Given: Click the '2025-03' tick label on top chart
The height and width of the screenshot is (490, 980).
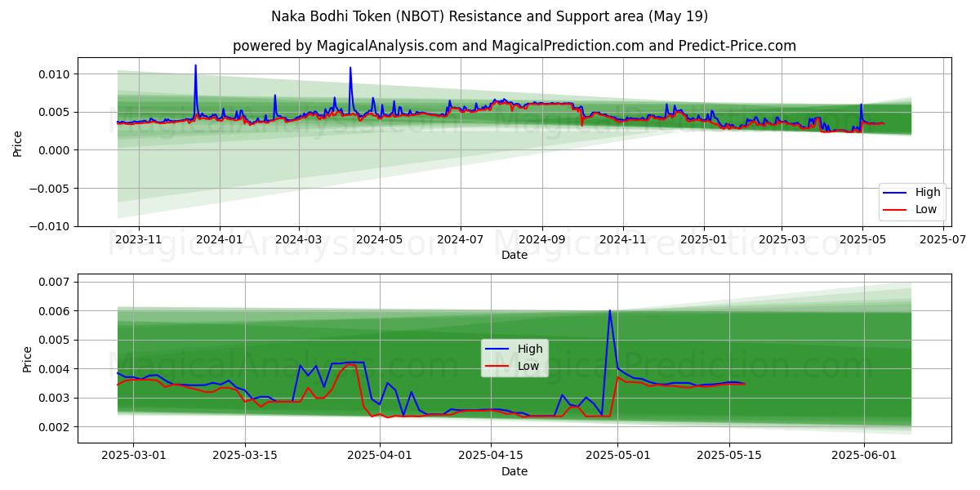Looking at the screenshot, I should tap(782, 239).
